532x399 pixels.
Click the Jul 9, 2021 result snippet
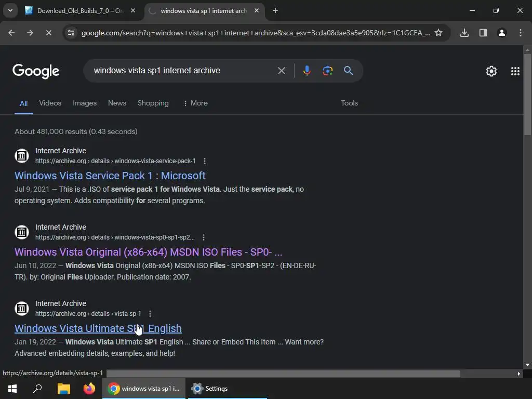coord(159,195)
